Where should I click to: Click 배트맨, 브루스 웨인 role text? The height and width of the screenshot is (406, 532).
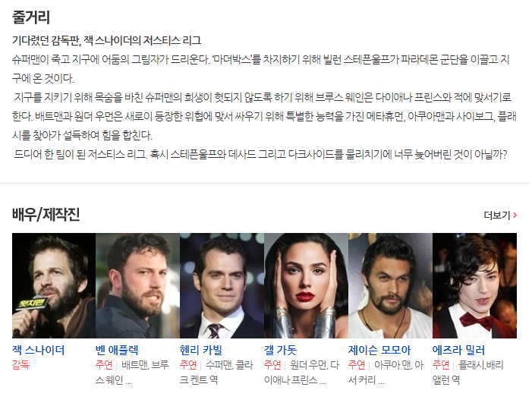tap(132, 373)
